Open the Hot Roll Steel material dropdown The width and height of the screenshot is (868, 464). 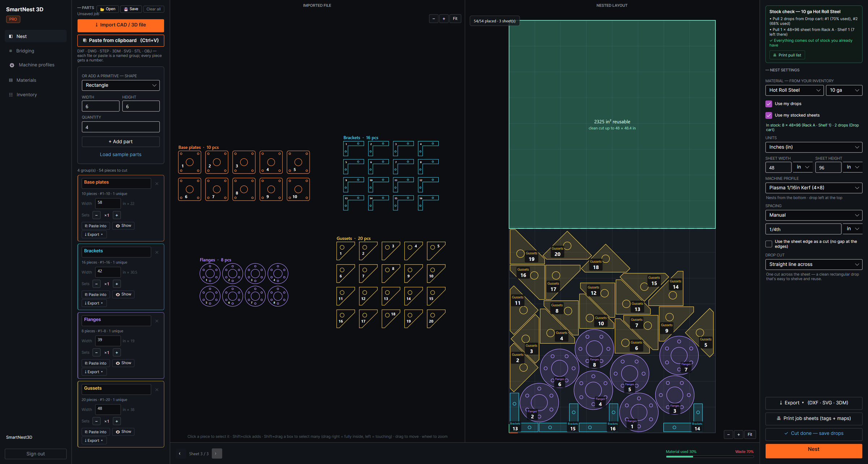(794, 90)
